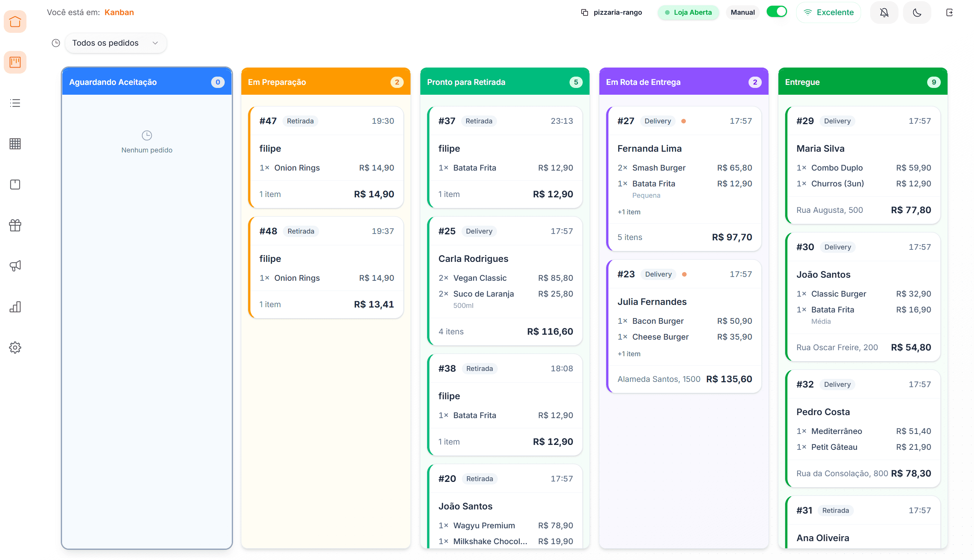
Task: Expand the Manual mode selector
Action: [742, 12]
